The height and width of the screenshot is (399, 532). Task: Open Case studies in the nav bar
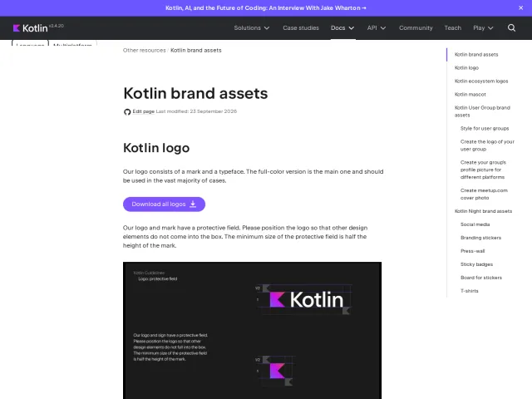pos(301,27)
